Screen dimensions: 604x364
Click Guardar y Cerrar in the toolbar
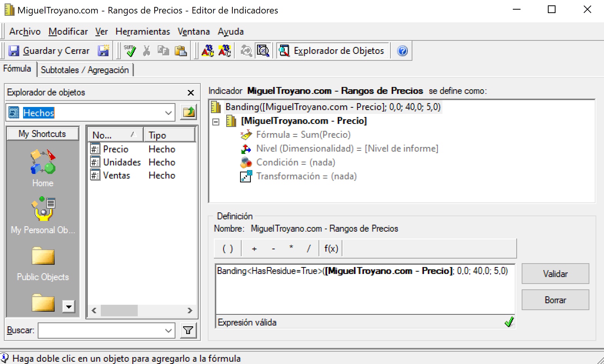[x=49, y=51]
